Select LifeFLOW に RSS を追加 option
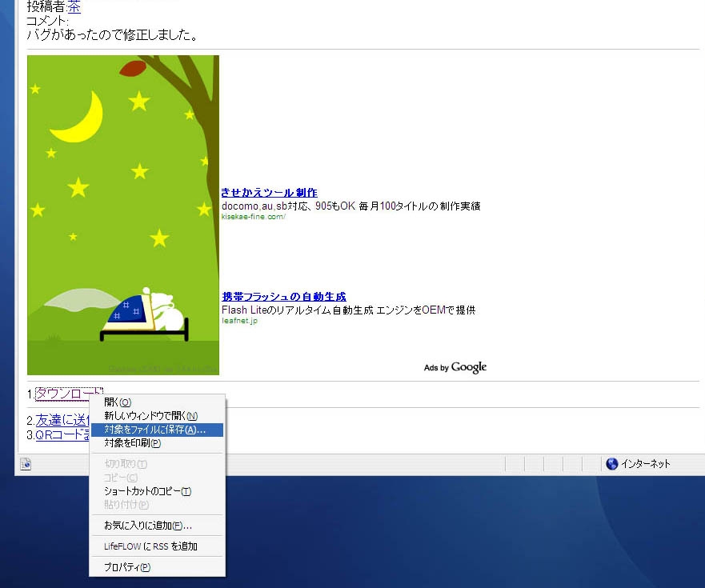705x588 pixels. [x=150, y=546]
